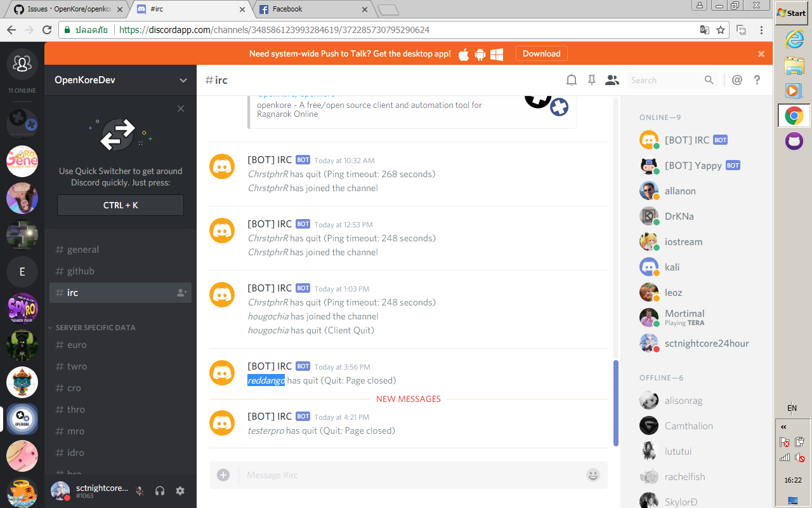Image resolution: width=812 pixels, height=508 pixels.
Task: Toggle headphones deafen in user panel
Action: [160, 491]
